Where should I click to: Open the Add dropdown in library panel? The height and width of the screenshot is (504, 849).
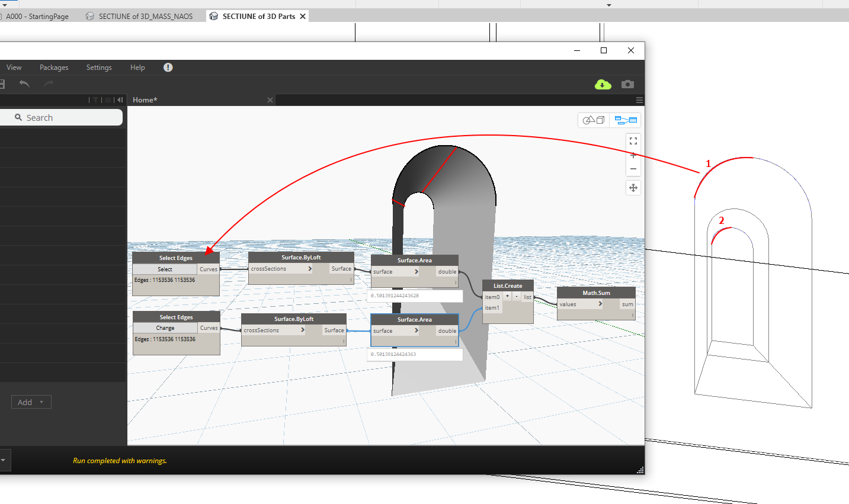click(31, 402)
